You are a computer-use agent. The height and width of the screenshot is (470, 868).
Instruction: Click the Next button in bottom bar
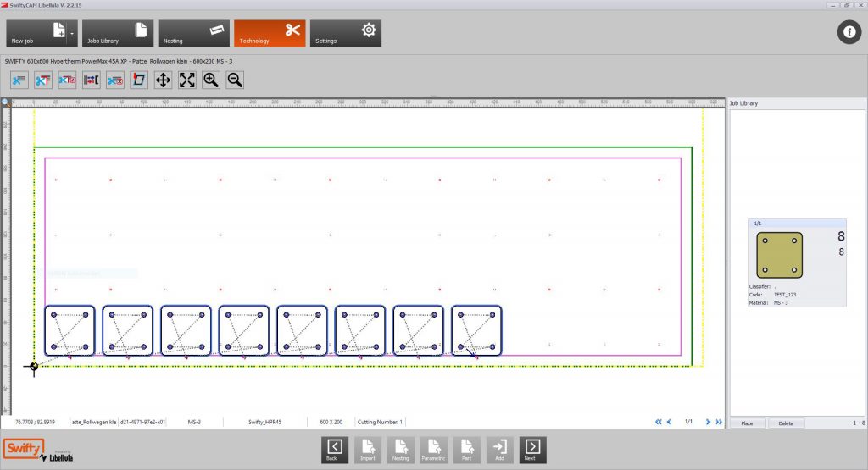(x=532, y=450)
